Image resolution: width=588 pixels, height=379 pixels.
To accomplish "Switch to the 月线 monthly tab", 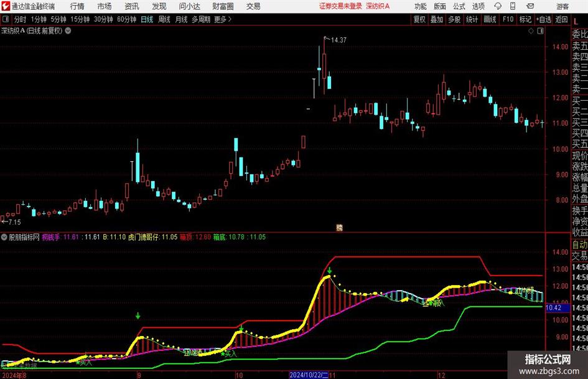I will (x=182, y=19).
